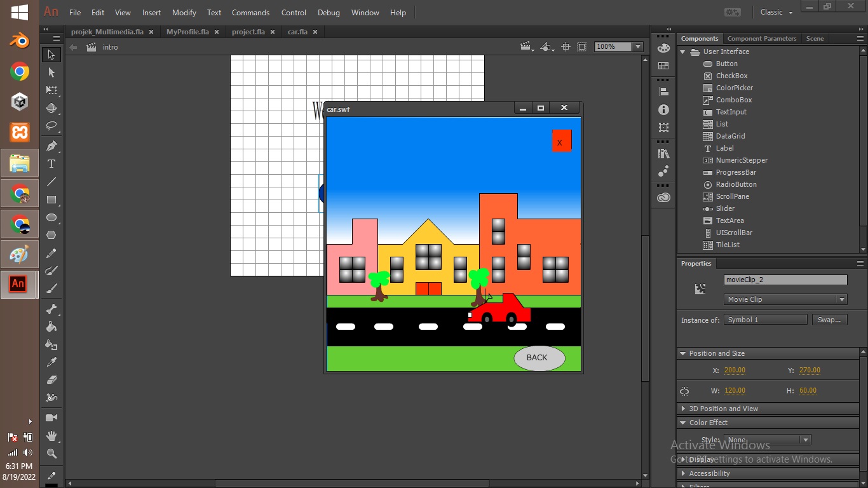868x488 pixels.
Task: Select the Free Transform tool
Action: click(51, 90)
